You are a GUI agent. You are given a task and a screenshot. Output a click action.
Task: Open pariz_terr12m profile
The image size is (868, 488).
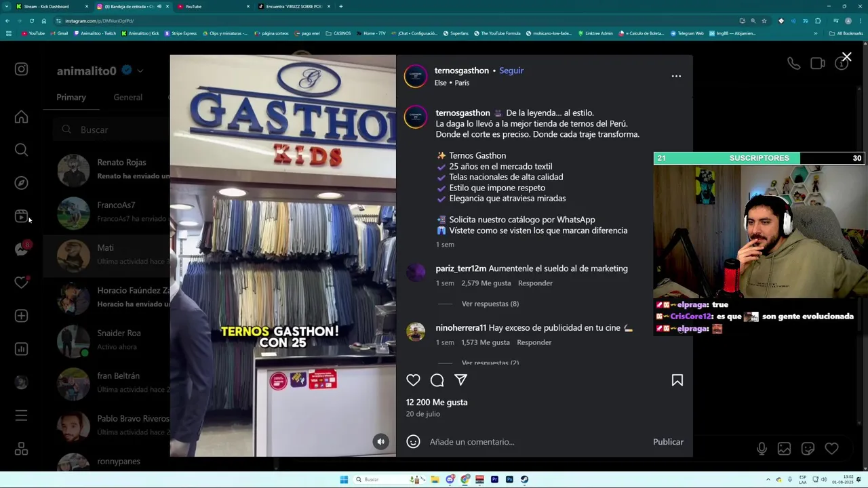[x=461, y=268]
